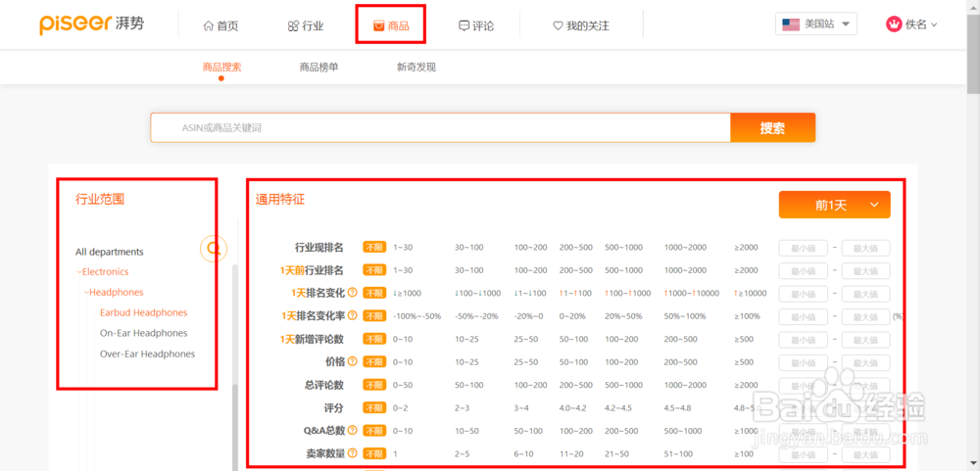Image resolution: width=980 pixels, height=471 pixels.
Task: Click the 商品 bag icon
Action: pos(378,25)
